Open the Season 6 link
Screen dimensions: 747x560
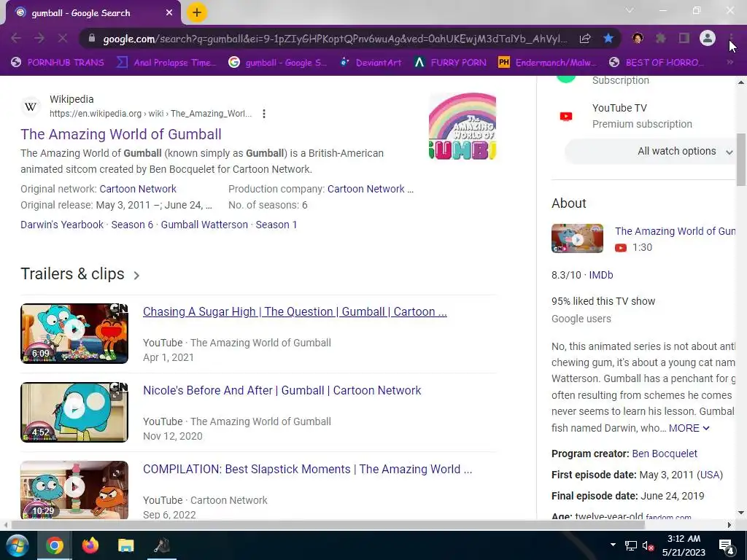[132, 225]
